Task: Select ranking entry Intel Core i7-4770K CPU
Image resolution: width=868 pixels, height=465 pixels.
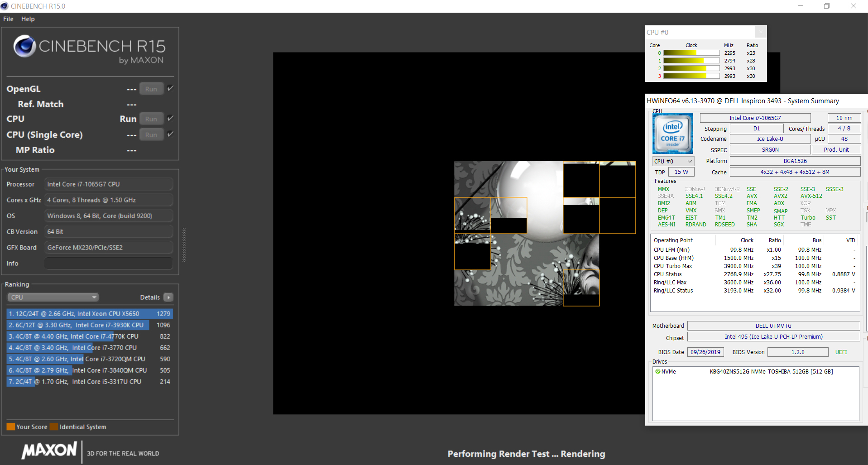Action: [90, 336]
